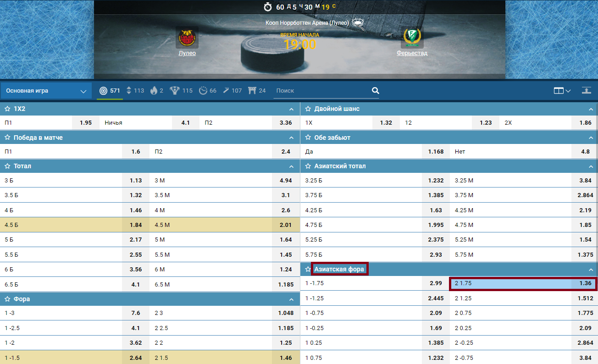This screenshot has width=598, height=364.
Task: Click the Лулео team logo
Action: [187, 38]
